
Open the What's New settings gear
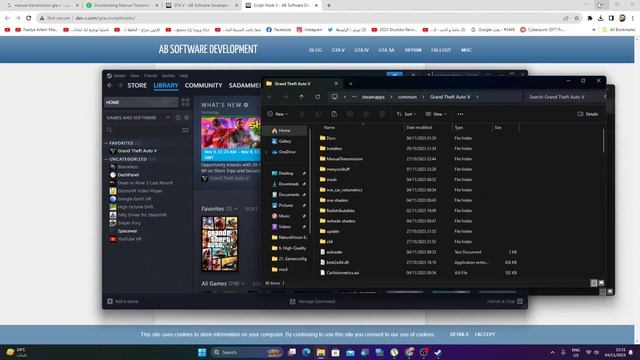[246, 105]
